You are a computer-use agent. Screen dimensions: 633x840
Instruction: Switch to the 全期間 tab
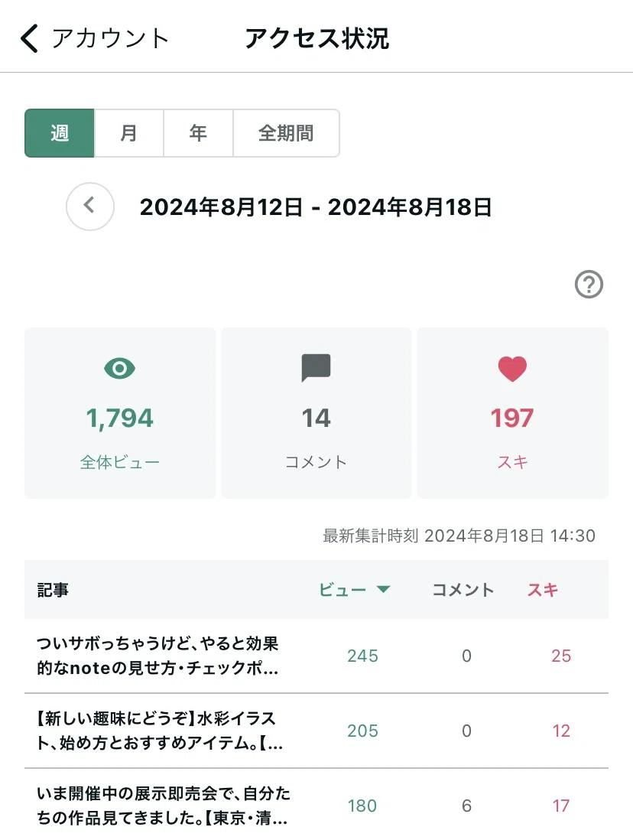[286, 133]
